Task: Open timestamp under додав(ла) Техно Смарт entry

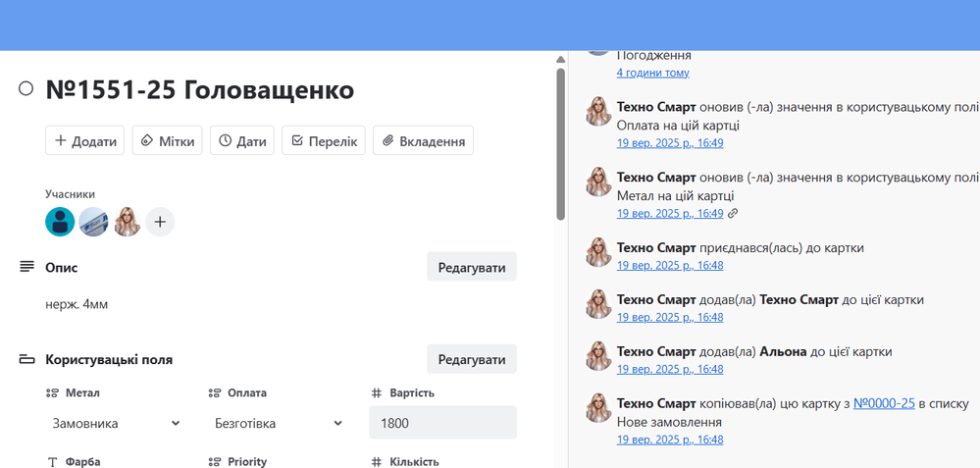Action: click(x=670, y=318)
